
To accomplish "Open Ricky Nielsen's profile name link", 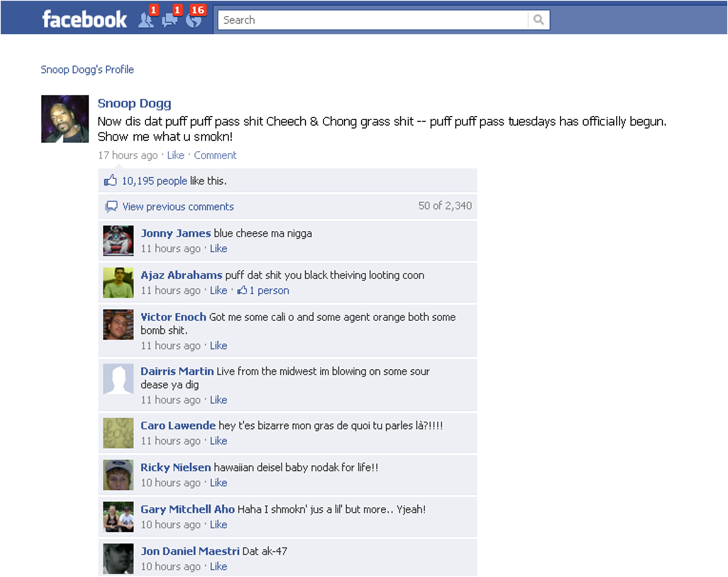I will click(175, 467).
